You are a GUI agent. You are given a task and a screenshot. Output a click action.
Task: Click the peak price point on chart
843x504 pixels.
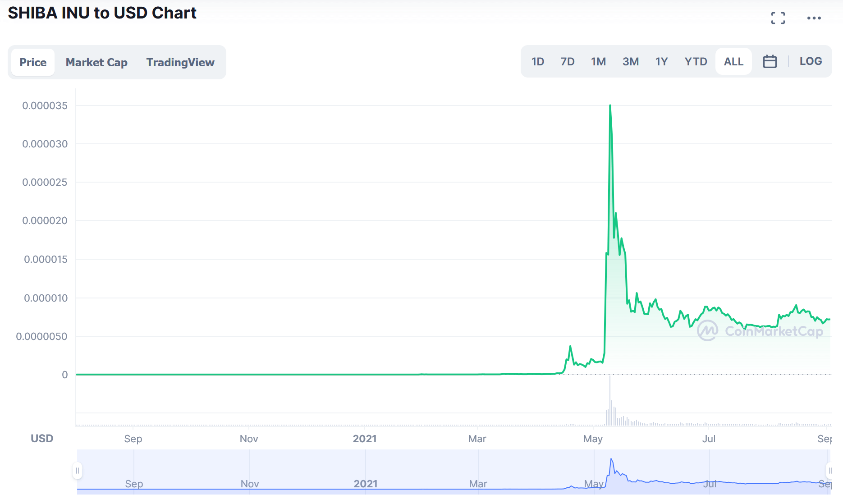pos(610,105)
